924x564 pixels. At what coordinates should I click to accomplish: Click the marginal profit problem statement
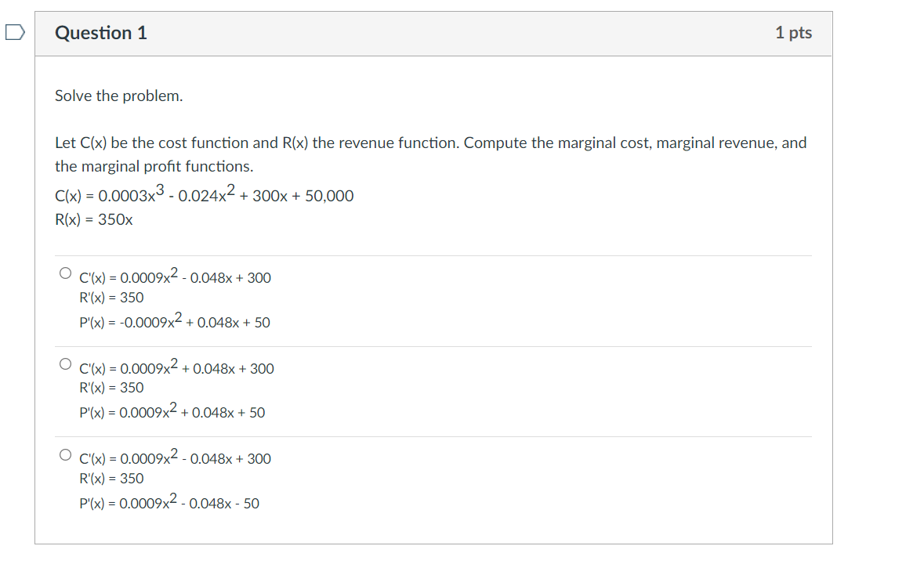(x=430, y=154)
